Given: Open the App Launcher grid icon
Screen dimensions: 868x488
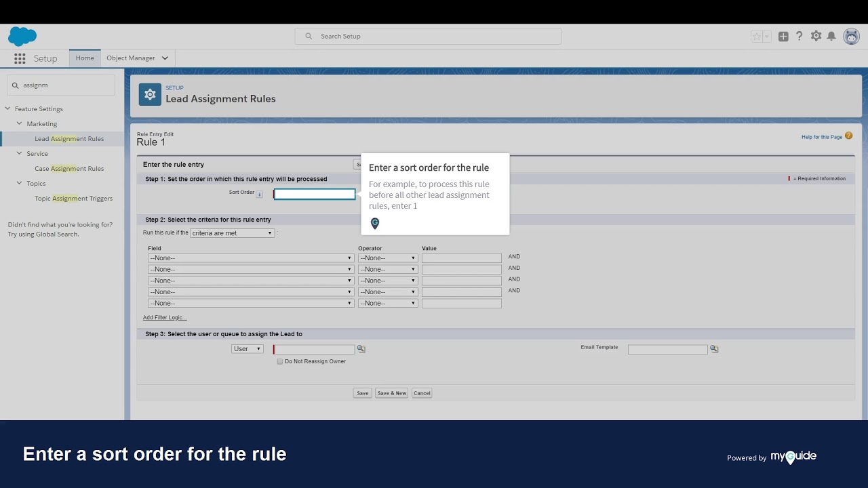Looking at the screenshot, I should coord(20,58).
